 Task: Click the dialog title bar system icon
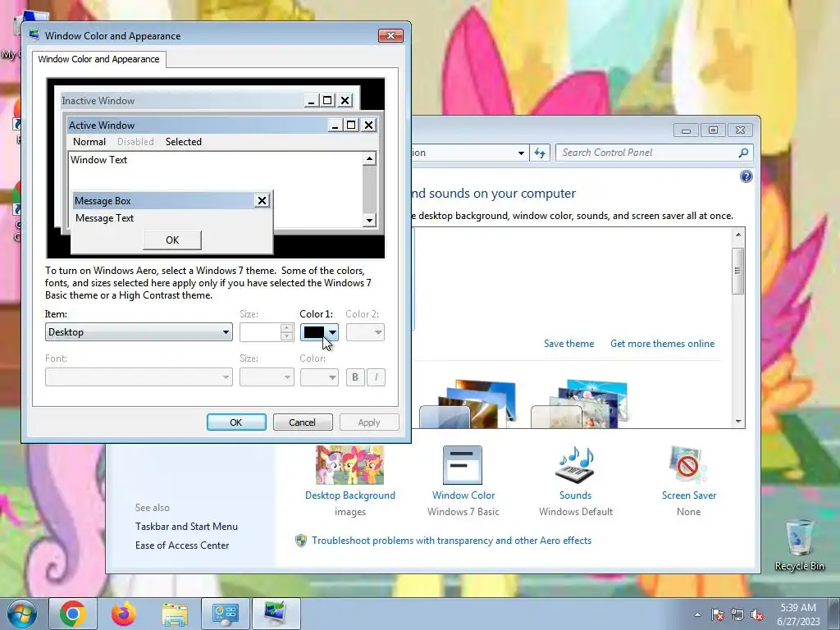point(34,35)
